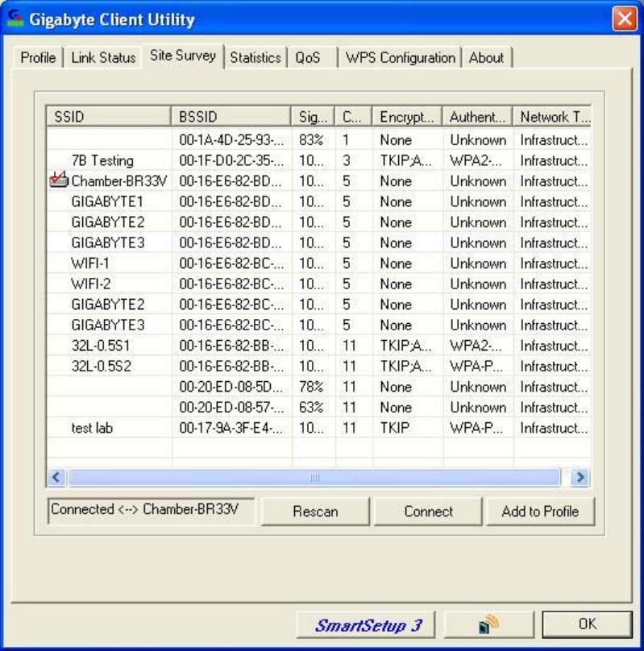Select the test lab network

[x=92, y=428]
